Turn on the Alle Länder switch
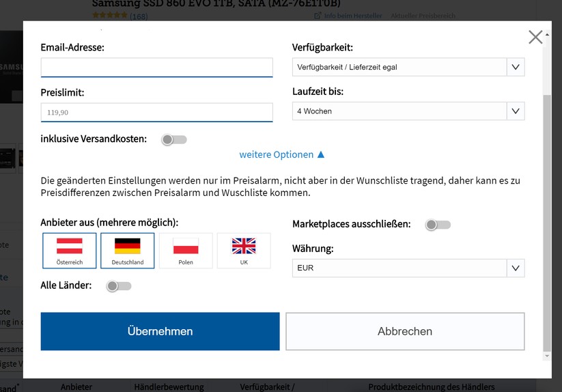562x392 pixels. 119,286
